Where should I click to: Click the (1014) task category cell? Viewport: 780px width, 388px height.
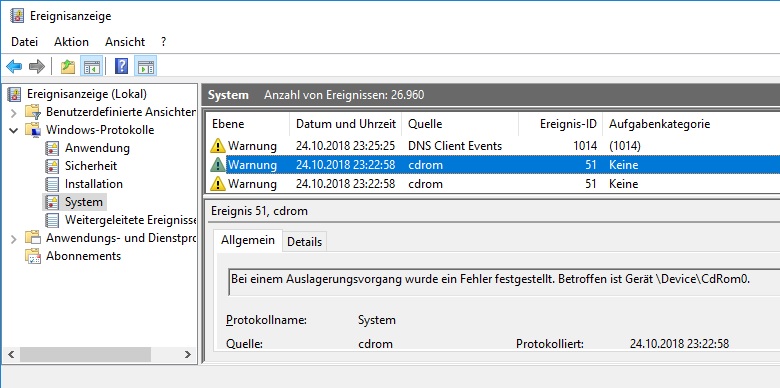(x=625, y=146)
